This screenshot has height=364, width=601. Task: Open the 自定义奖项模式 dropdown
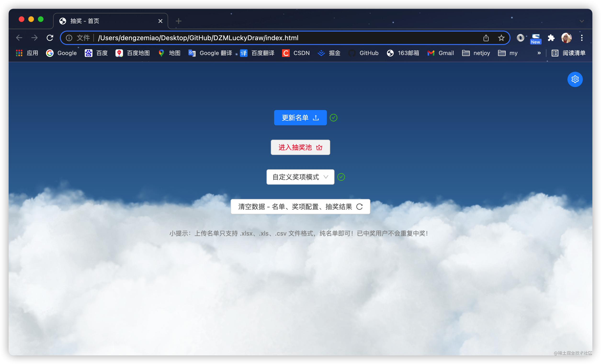300,177
